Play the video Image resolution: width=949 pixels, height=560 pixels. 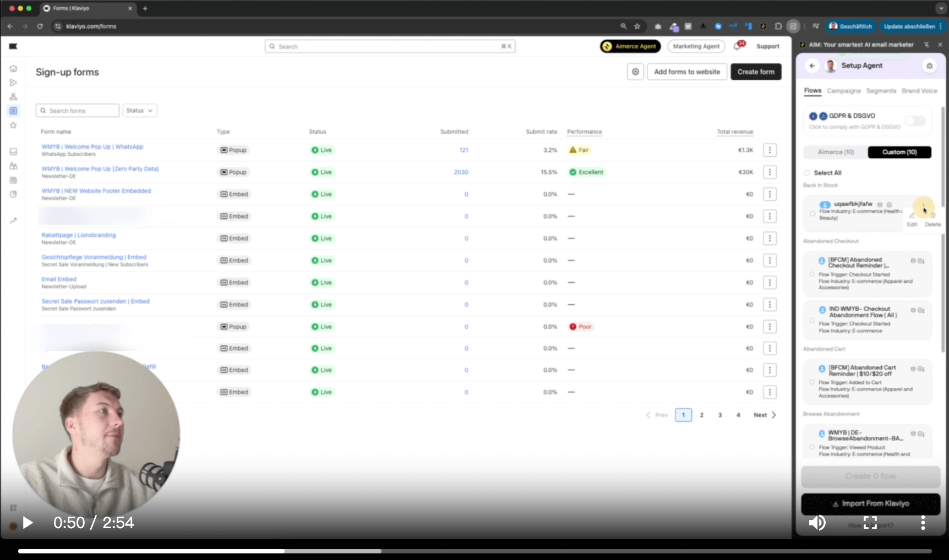click(28, 523)
